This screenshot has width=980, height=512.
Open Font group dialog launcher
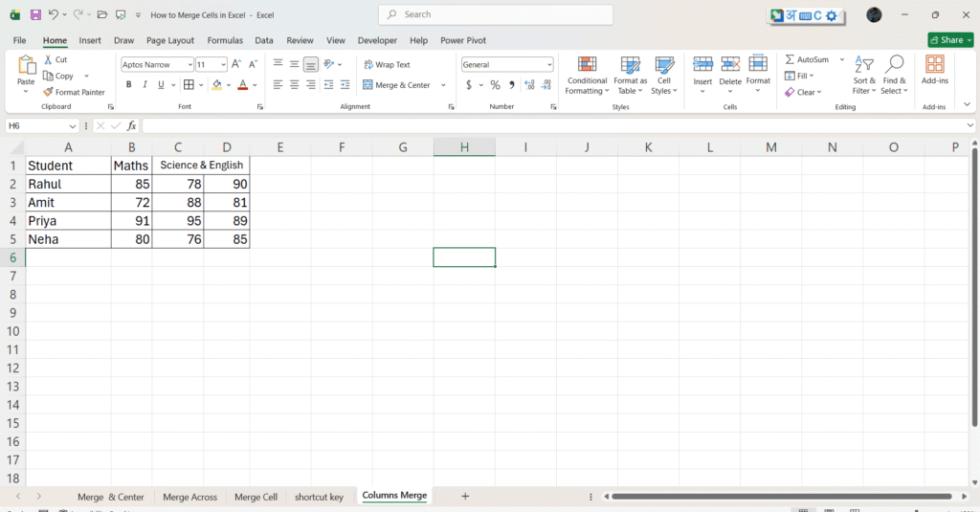point(260,107)
